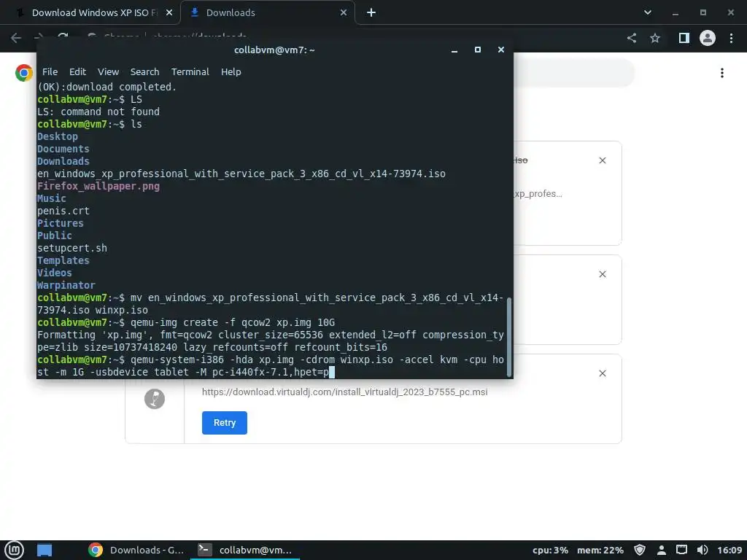
Task: Open the Edit menu in the terminal
Action: (x=77, y=72)
